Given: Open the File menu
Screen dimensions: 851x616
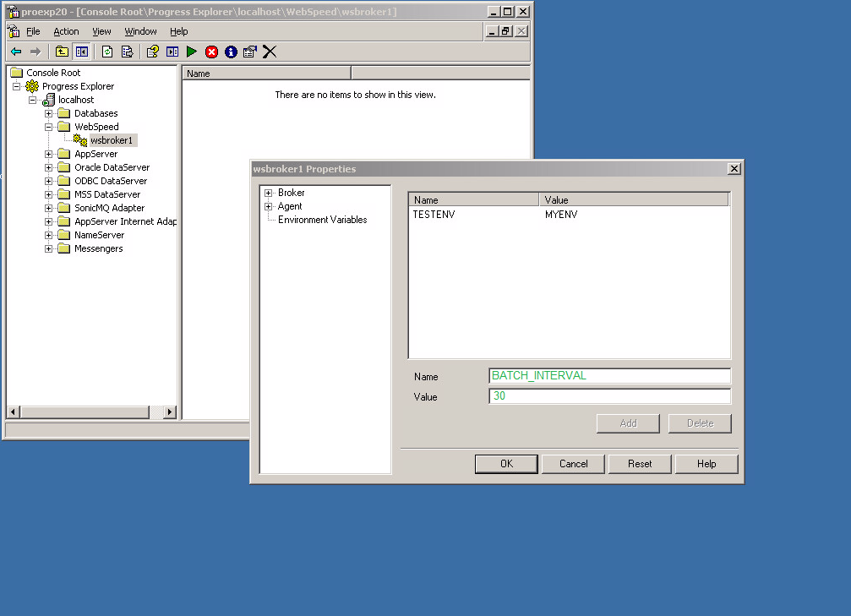Looking at the screenshot, I should (x=33, y=31).
